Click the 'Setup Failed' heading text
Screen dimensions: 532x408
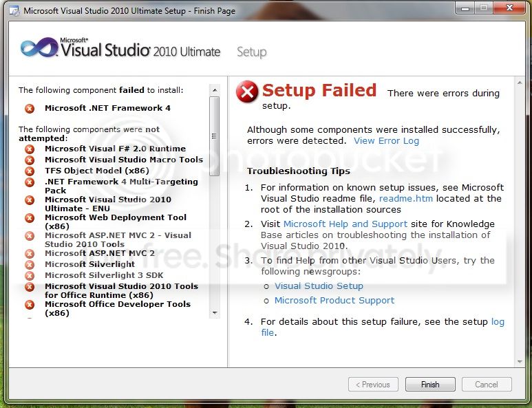pyautogui.click(x=319, y=91)
